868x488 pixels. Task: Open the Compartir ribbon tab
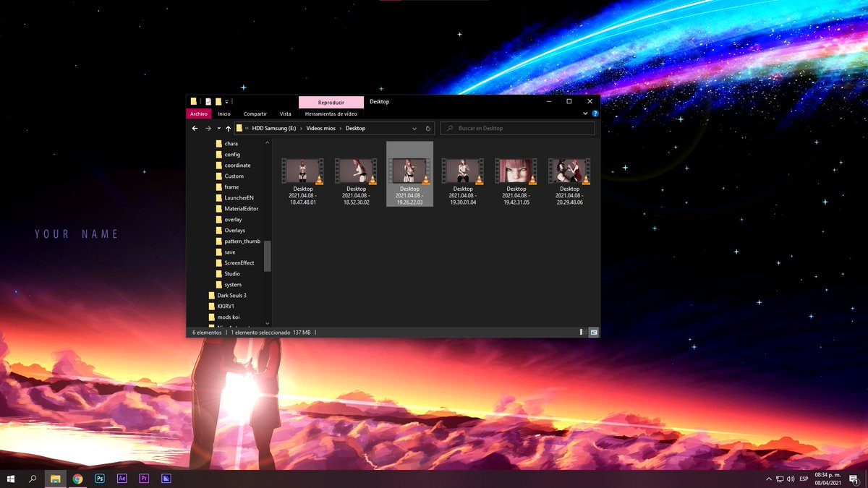[255, 114]
